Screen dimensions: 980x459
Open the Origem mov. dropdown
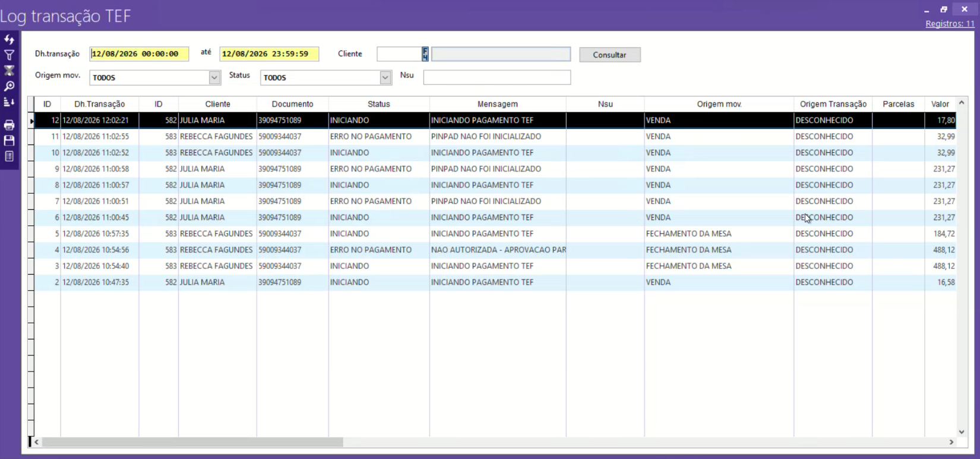pos(214,78)
